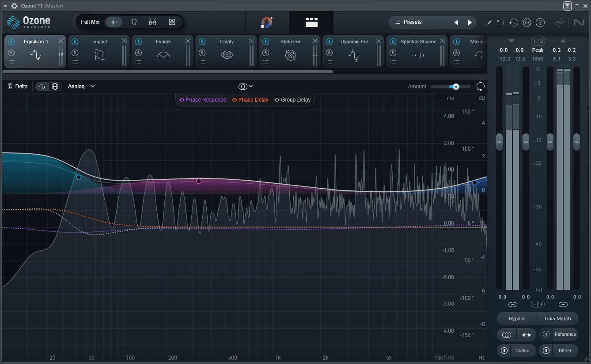
Task: Click the Gain Match button
Action: [558, 318]
